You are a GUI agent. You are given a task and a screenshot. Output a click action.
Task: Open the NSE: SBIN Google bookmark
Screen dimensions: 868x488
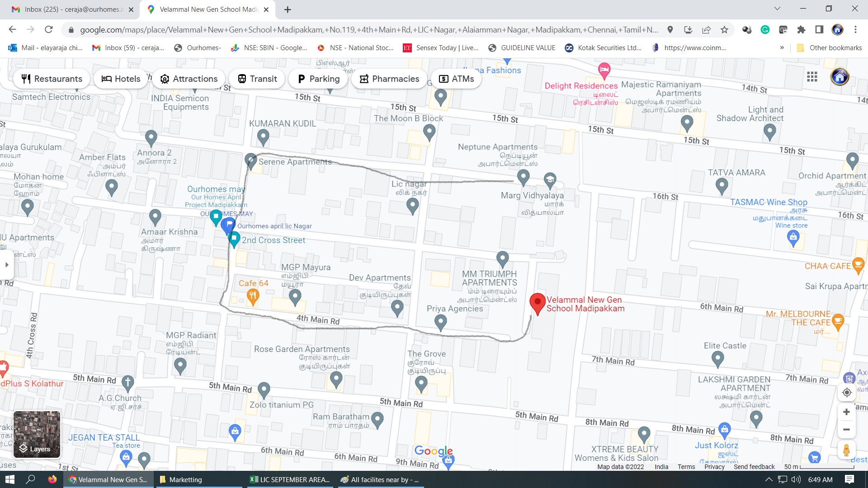tap(269, 48)
